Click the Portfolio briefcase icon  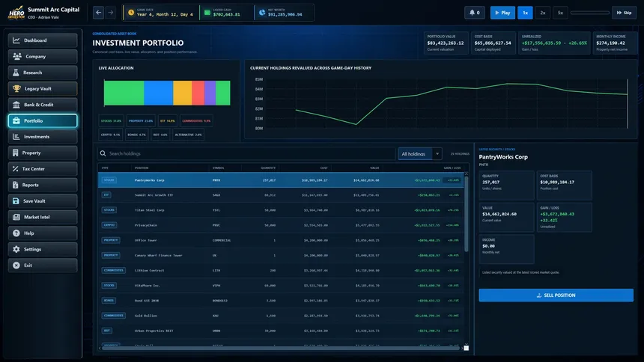tap(16, 120)
